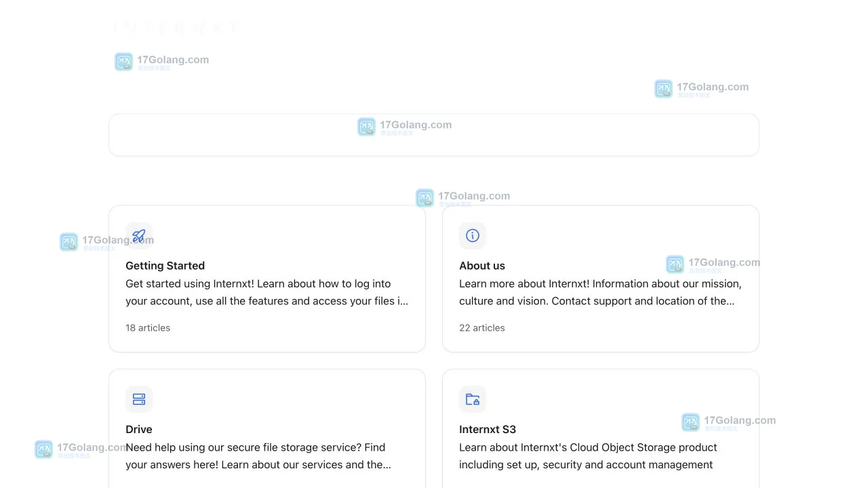
Task: Focus the empty help center search field
Action: pyautogui.click(x=434, y=135)
